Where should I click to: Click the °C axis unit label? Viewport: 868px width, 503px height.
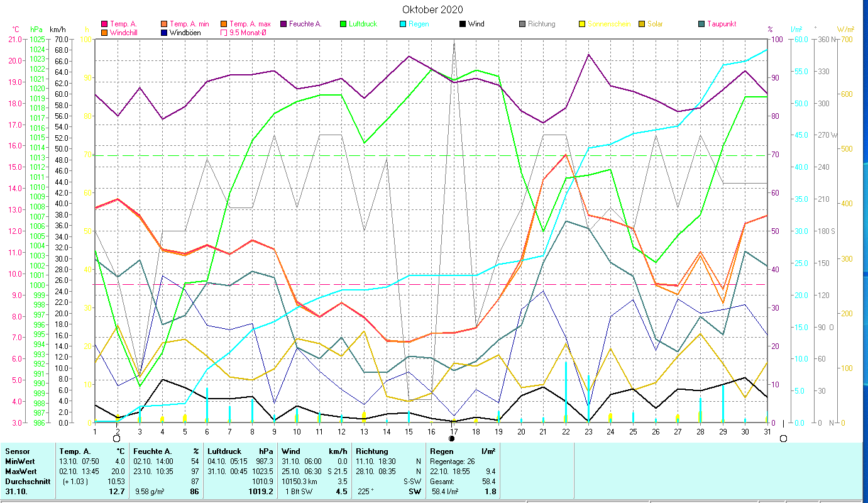point(17,30)
